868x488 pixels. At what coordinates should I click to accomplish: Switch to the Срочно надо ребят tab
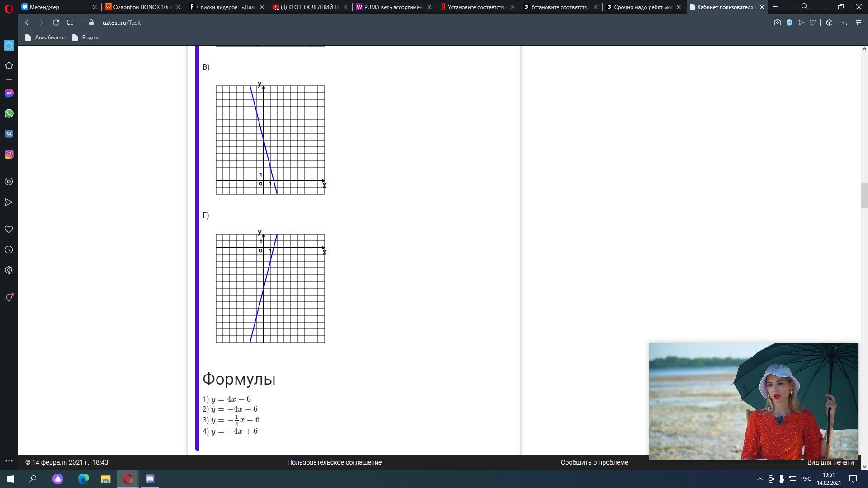tap(644, 7)
